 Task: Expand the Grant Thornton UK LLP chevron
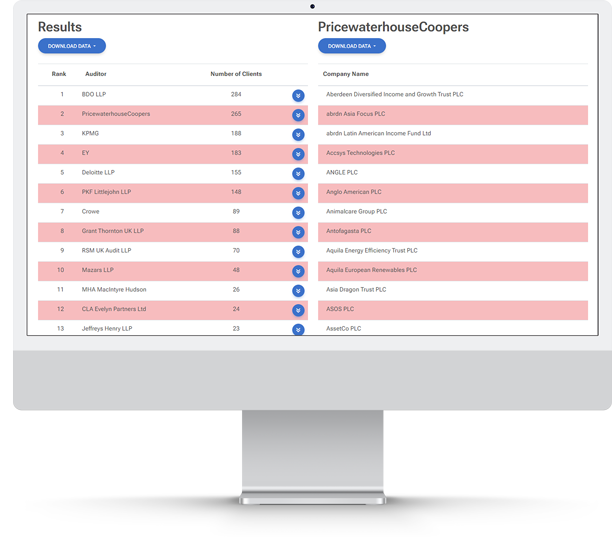298,232
